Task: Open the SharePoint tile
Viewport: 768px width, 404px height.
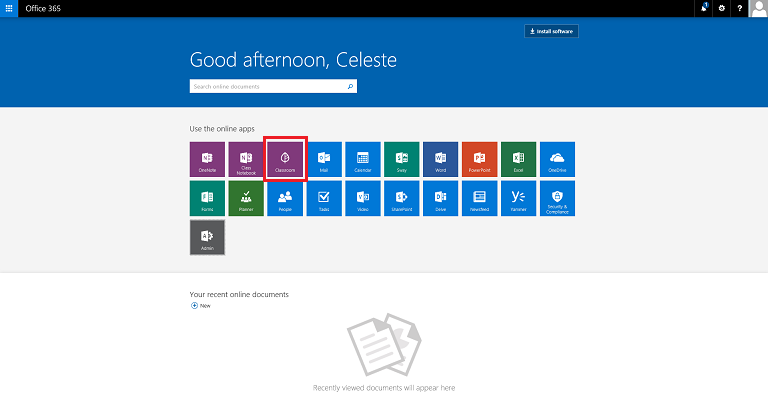Action: coord(402,198)
